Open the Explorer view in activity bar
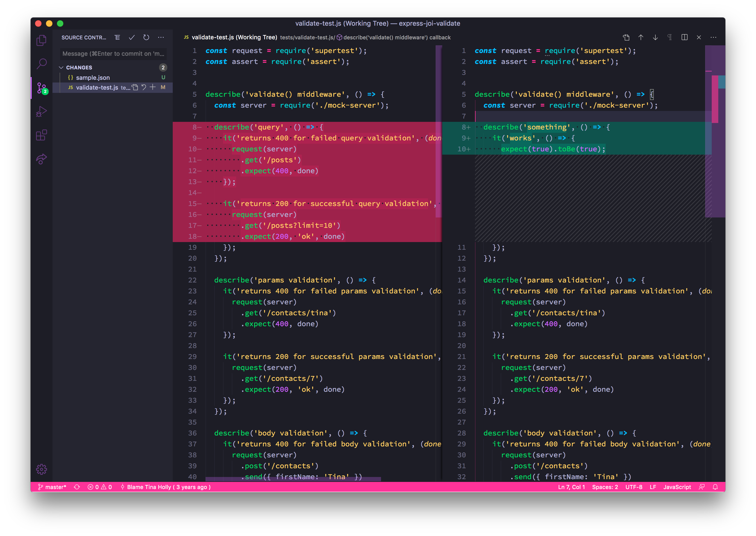Viewport: 756px width, 536px height. (41, 40)
